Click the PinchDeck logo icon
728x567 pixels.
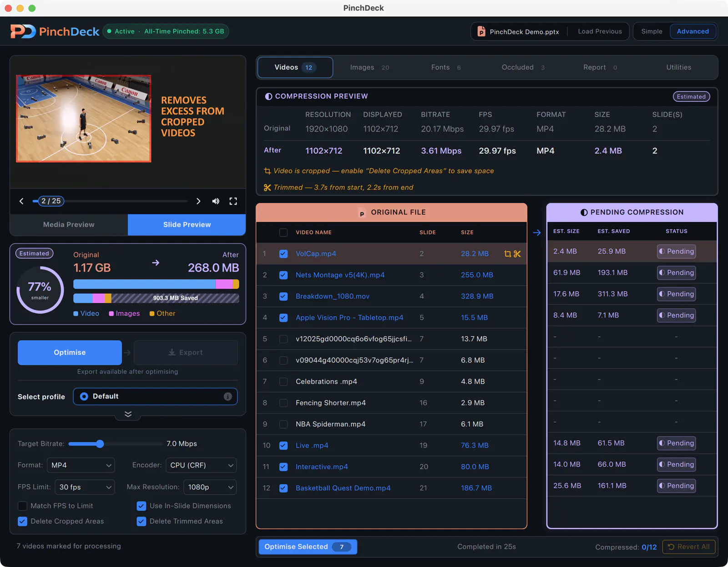(23, 31)
